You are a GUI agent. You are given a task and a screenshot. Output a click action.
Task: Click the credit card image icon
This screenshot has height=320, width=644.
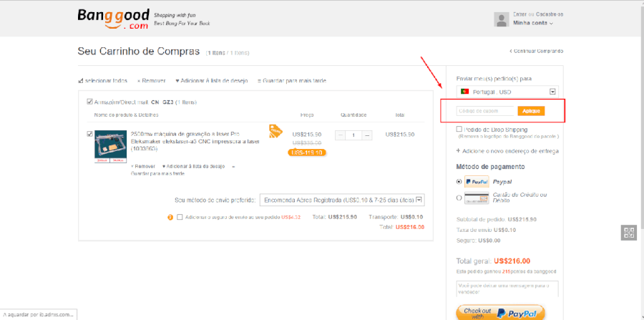coord(477,198)
